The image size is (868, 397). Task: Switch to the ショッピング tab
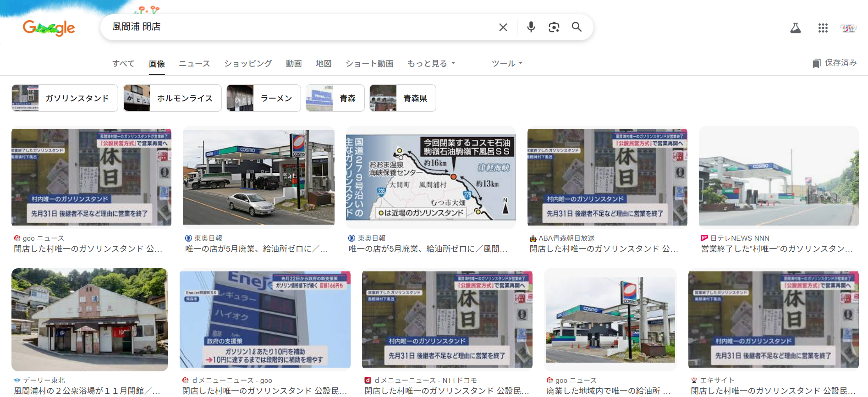(248, 64)
